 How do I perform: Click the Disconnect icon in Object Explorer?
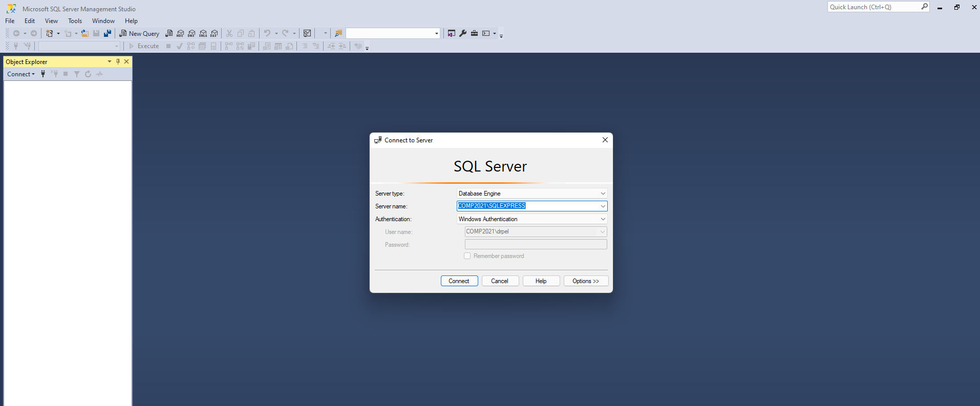54,74
